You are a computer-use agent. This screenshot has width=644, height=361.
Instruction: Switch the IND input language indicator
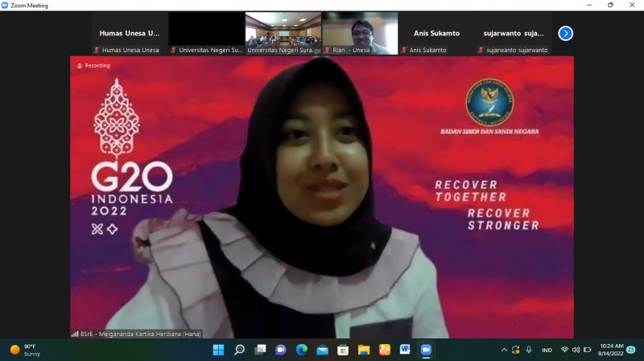pos(547,350)
